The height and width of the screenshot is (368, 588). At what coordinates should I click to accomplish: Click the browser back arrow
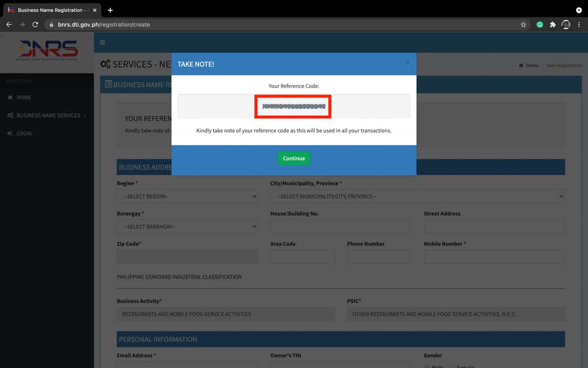pyautogui.click(x=9, y=25)
